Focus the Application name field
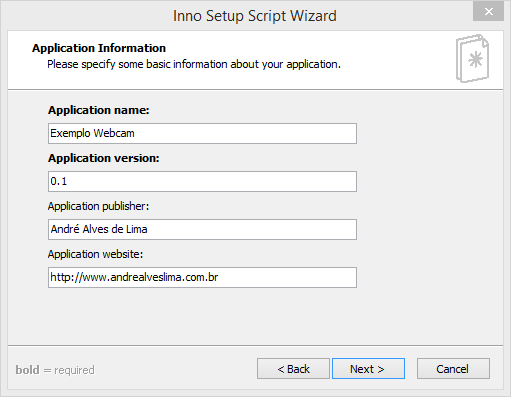Screen dimensions: 511x397 pyautogui.click(x=202, y=133)
